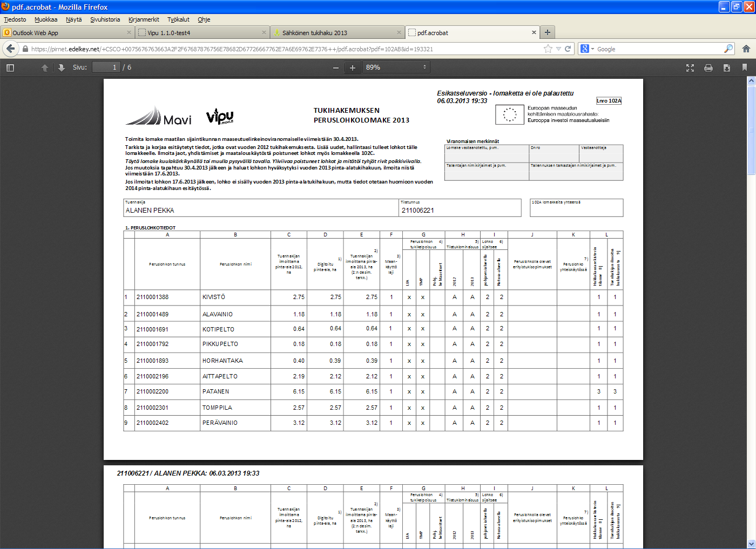Open the Google search engine selector
The width and height of the screenshot is (756, 549).
587,49
